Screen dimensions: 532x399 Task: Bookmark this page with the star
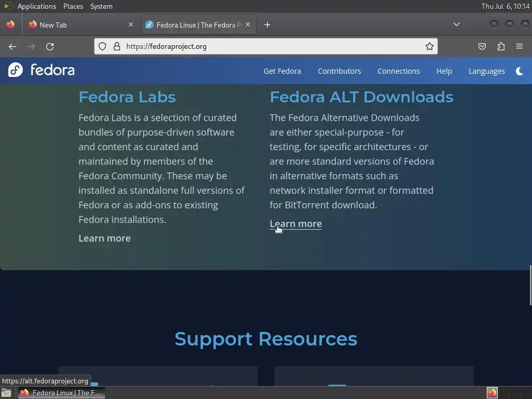(x=430, y=46)
